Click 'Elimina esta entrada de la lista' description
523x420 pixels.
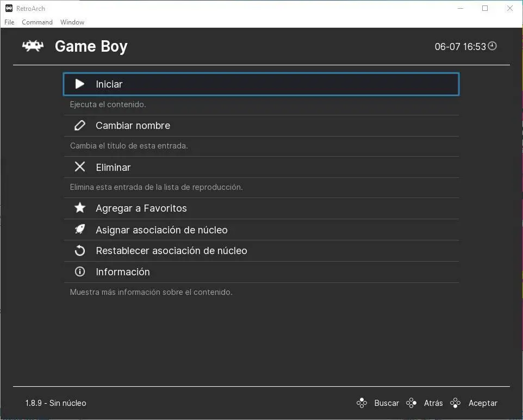pyautogui.click(x=156, y=187)
